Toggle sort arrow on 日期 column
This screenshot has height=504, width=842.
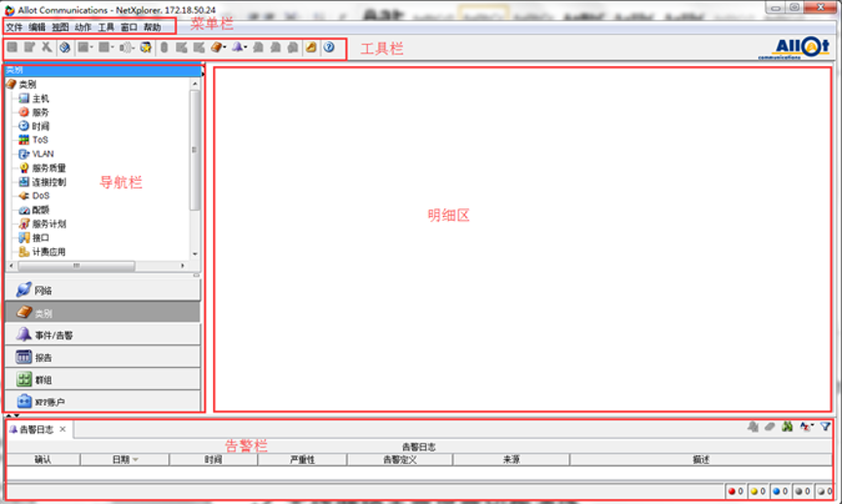135,460
